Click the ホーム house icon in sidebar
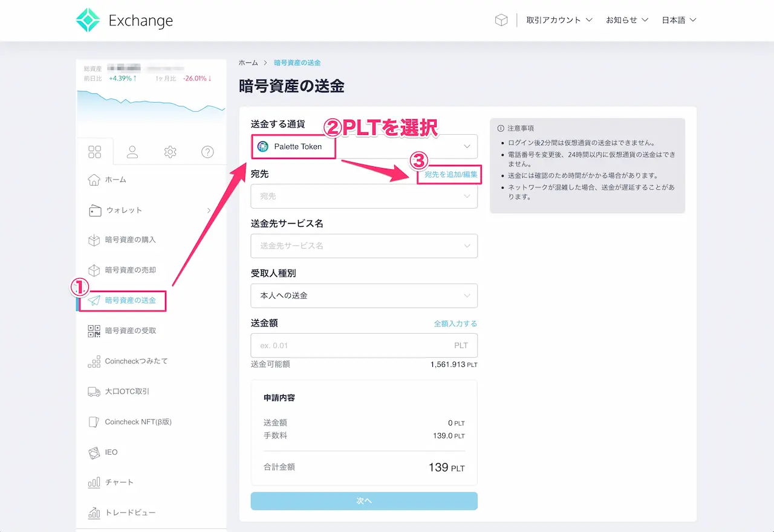Image resolution: width=774 pixels, height=532 pixels. (x=94, y=180)
